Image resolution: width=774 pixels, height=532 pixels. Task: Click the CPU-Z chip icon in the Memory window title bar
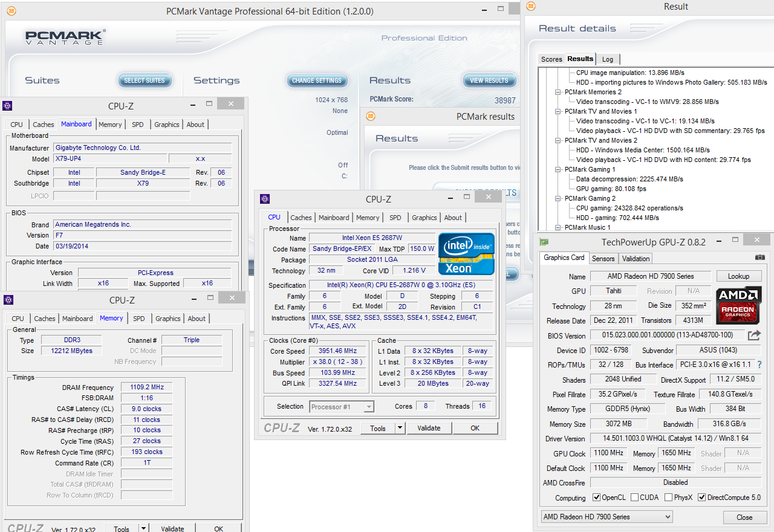[x=8, y=300]
